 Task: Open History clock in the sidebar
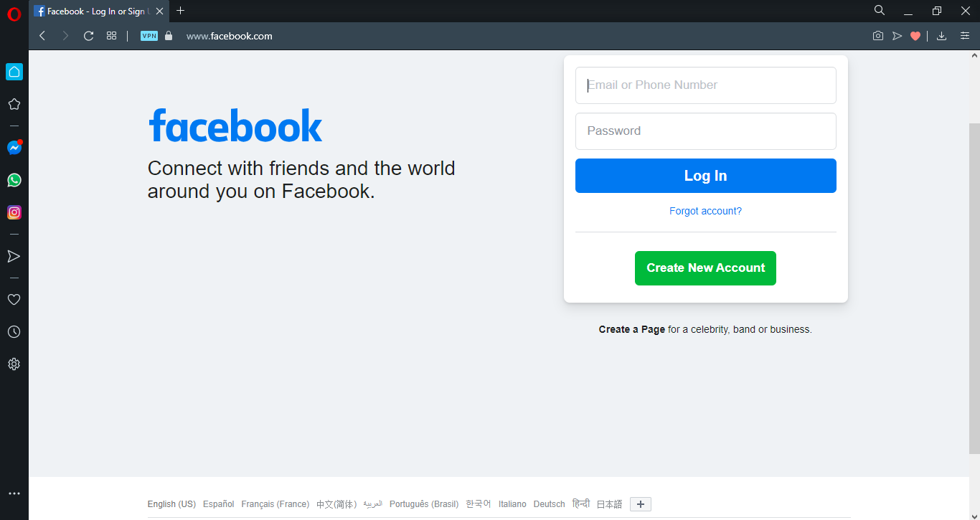pos(14,332)
